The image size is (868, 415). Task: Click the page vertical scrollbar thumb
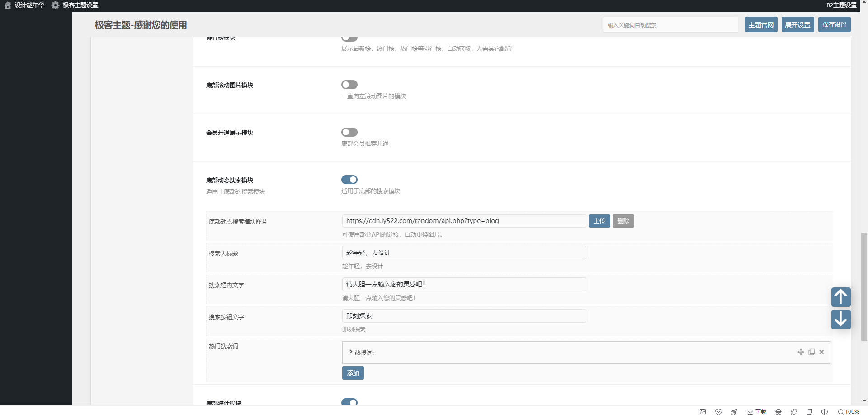click(x=864, y=286)
